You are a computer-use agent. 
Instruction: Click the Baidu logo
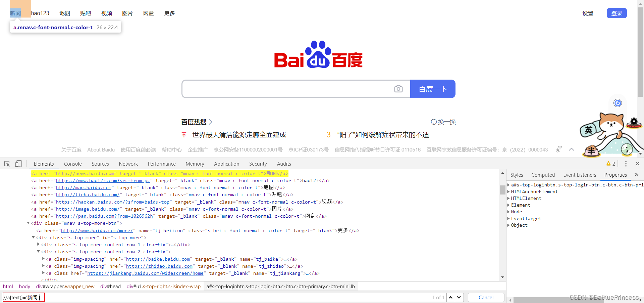318,54
